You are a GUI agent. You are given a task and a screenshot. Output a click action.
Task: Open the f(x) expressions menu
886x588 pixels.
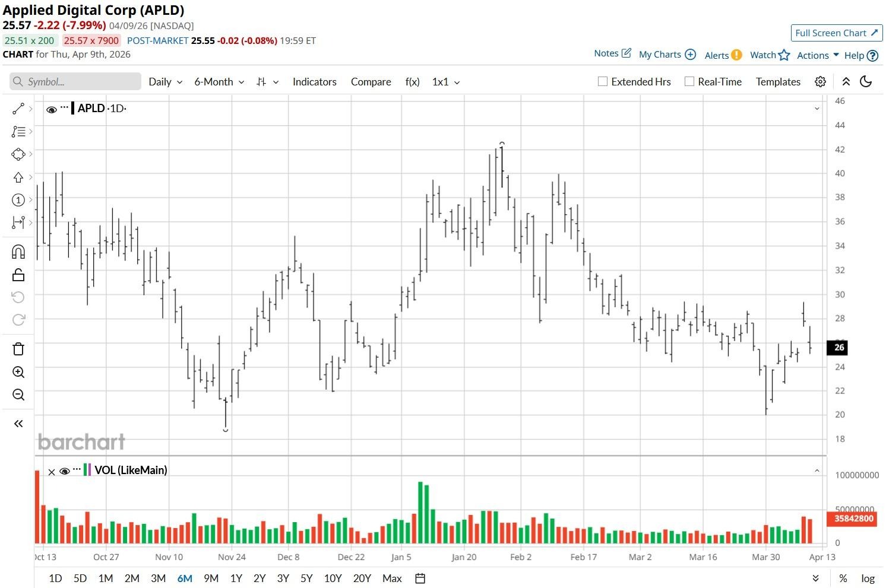(x=413, y=82)
